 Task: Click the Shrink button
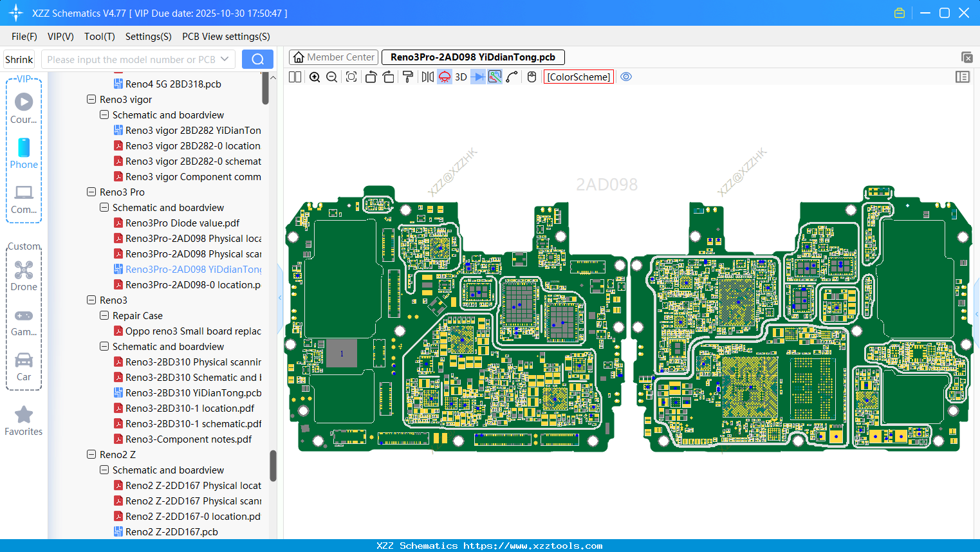click(x=19, y=59)
